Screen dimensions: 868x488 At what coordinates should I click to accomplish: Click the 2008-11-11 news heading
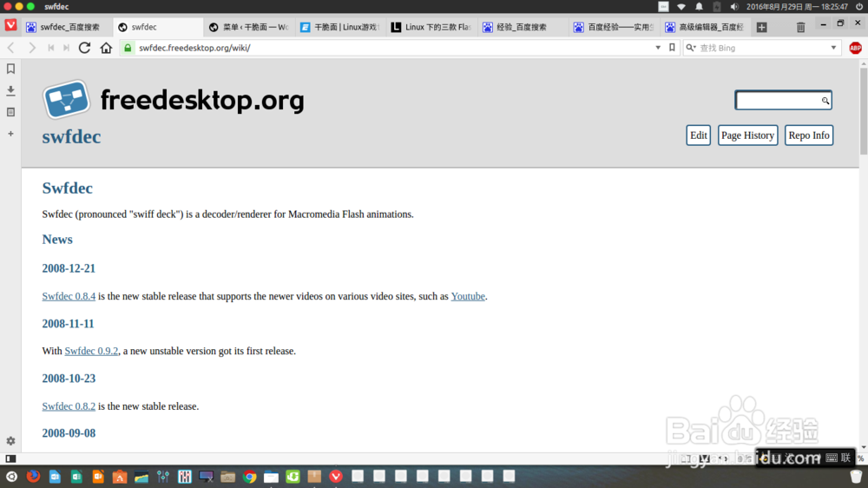[68, 324]
